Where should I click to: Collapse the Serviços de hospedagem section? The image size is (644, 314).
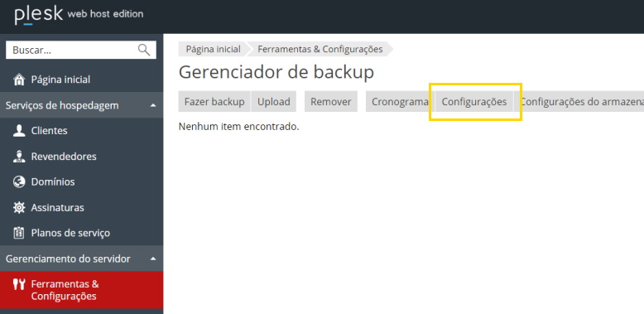coord(153,105)
